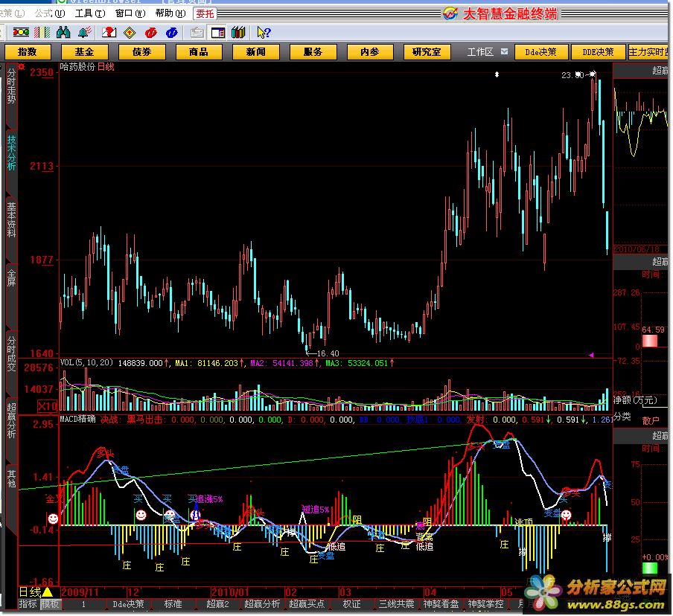The image size is (673, 616).
Task: Select the bottom 超赢分析 template tab
Action: [262, 604]
